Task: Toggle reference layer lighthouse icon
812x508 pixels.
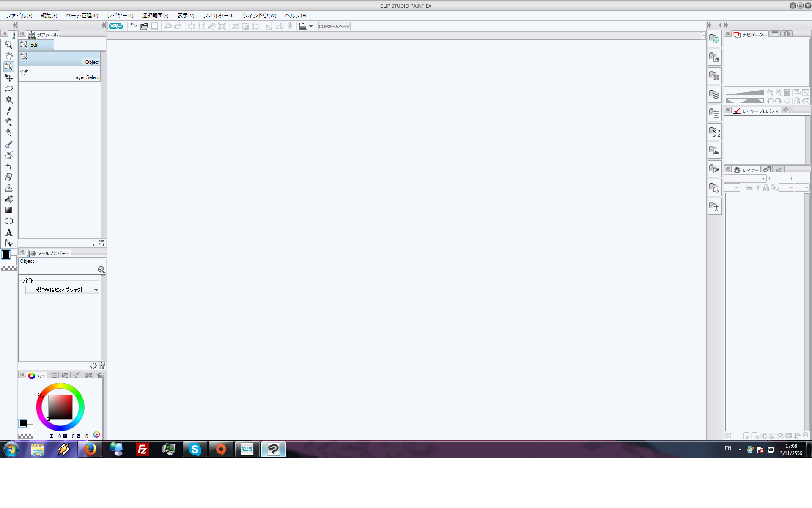Action: click(x=758, y=188)
